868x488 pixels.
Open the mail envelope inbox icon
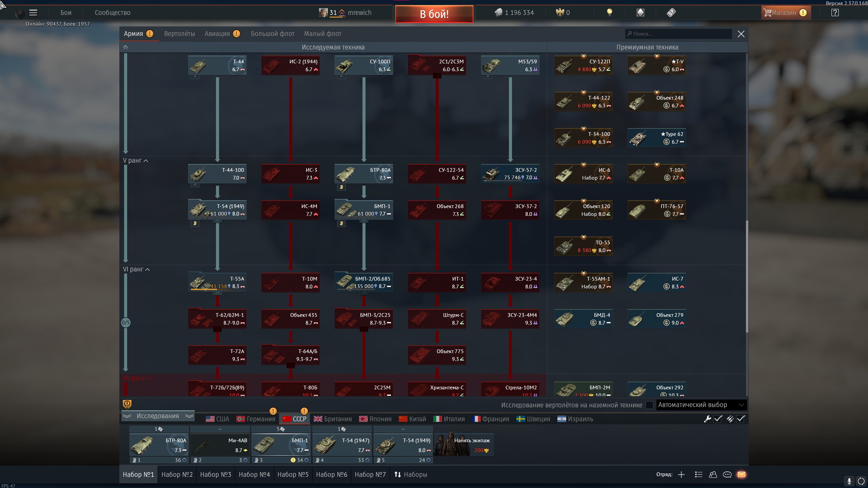[741, 474]
